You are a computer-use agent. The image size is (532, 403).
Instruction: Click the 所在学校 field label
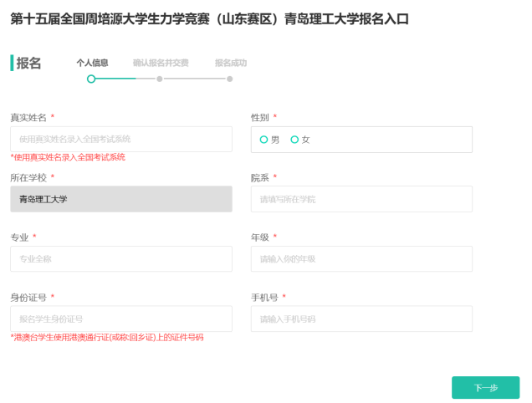pos(28,177)
